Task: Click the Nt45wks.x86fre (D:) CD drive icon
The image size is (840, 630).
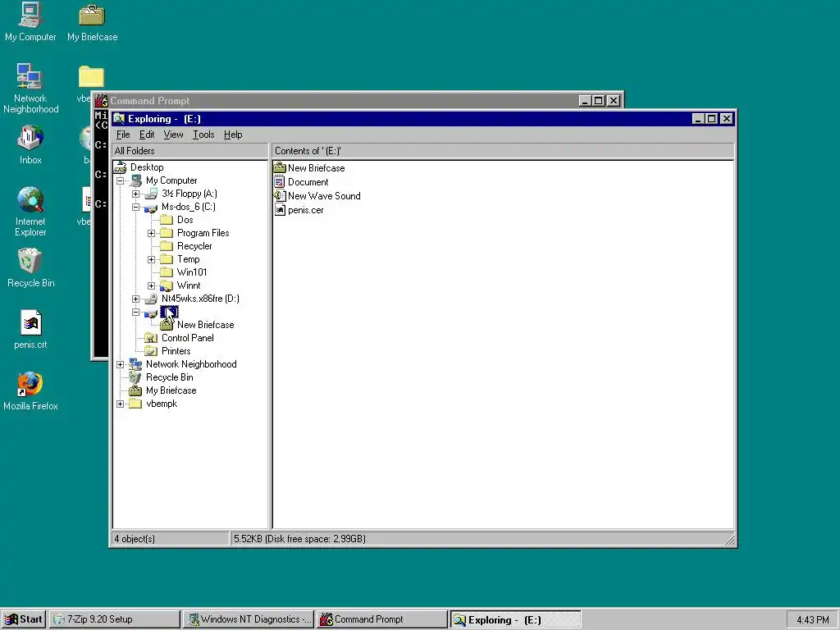Action: (x=151, y=299)
